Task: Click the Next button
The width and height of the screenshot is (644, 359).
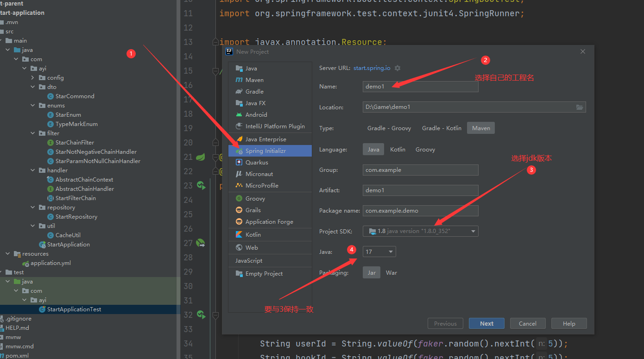Action: pyautogui.click(x=486, y=323)
